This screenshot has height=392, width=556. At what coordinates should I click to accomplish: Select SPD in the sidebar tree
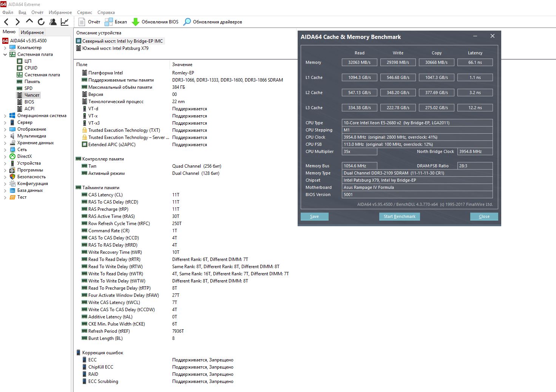point(28,88)
